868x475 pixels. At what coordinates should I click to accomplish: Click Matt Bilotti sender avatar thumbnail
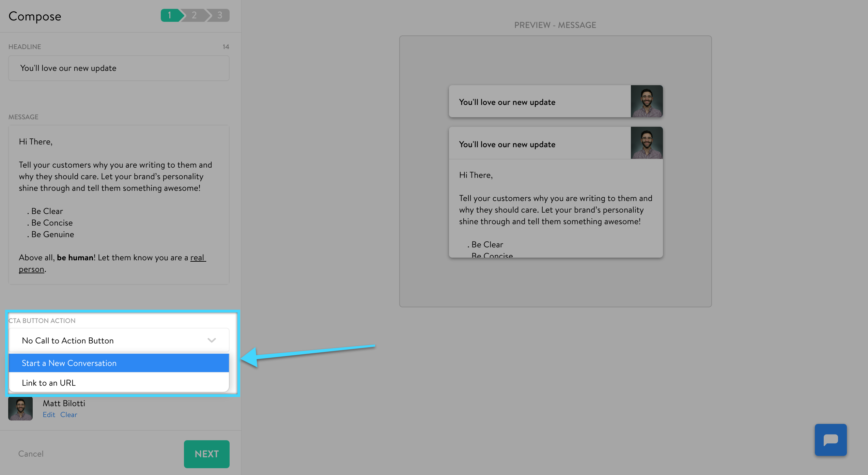pyautogui.click(x=20, y=408)
